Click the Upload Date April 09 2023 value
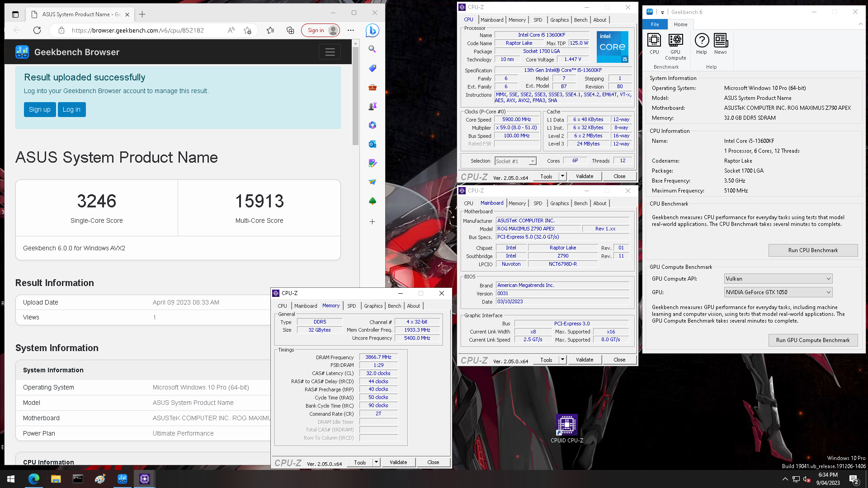Image resolution: width=868 pixels, height=488 pixels. click(x=186, y=302)
